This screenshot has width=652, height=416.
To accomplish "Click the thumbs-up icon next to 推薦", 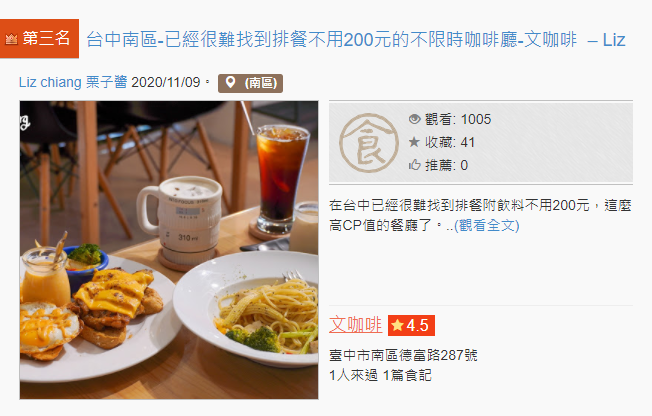I will point(415,165).
